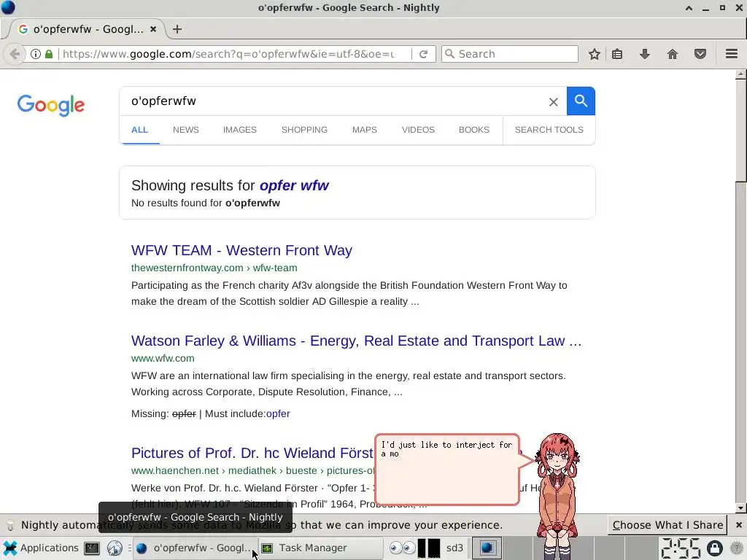This screenshot has height=560, width=747.
Task: Click the Choose What I Share button
Action: 667,525
